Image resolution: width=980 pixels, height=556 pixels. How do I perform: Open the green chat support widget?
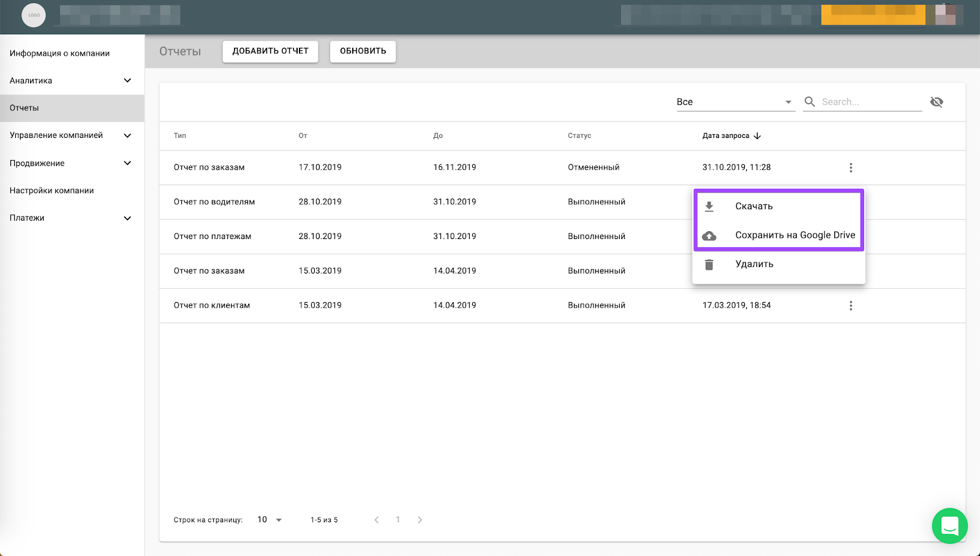click(x=949, y=526)
